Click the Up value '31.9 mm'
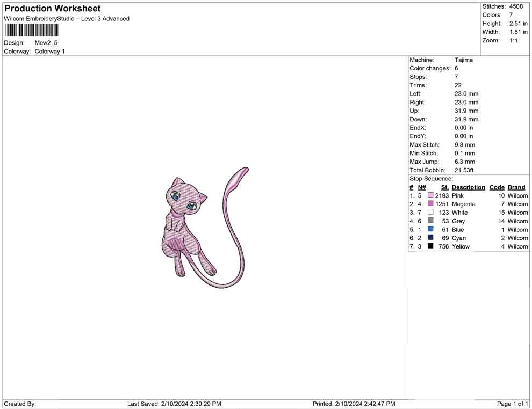Viewport: 532px width, 409px height. pos(466,111)
